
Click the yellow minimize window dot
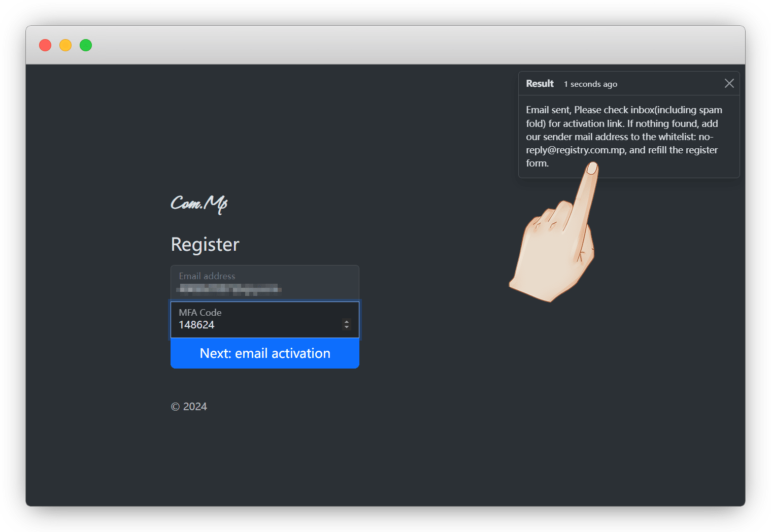pos(65,45)
